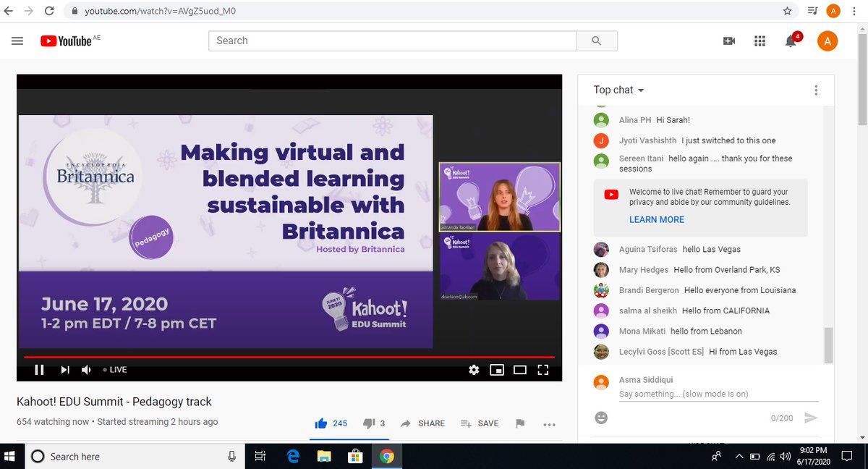Click video title Kahoot! EDU Summit

point(114,402)
